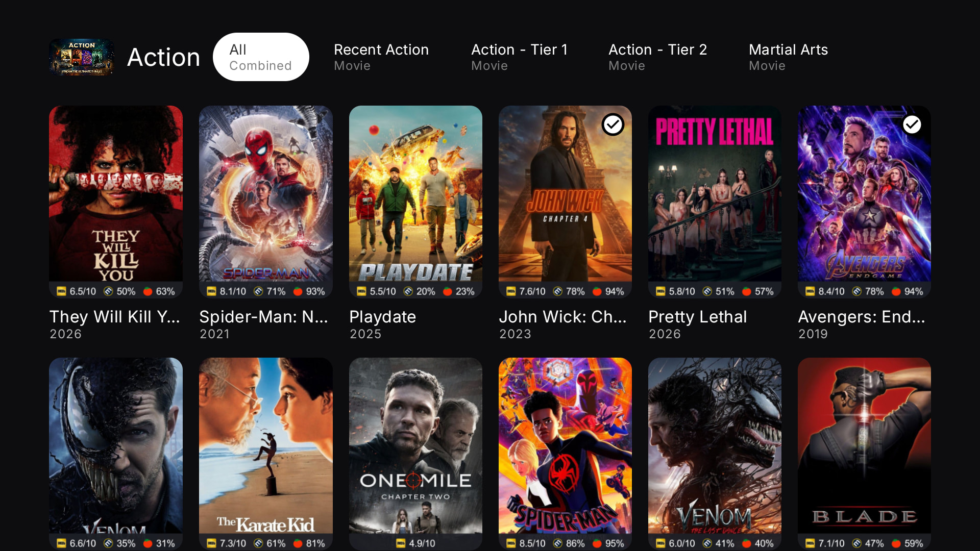
Task: Click the Action collection logo icon
Action: coord(82,57)
